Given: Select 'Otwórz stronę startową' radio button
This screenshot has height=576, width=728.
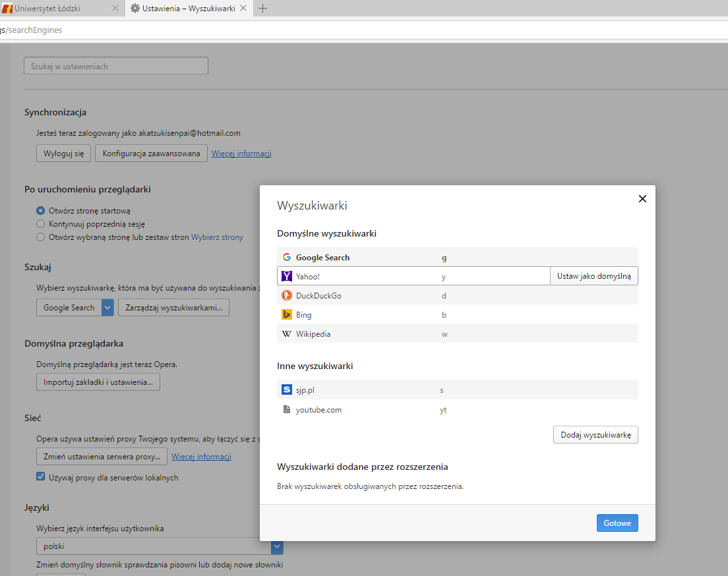Looking at the screenshot, I should coord(41,211).
